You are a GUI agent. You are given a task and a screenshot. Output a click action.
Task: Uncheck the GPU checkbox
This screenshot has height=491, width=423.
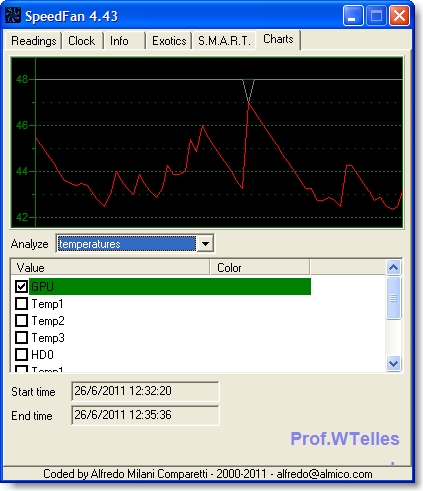pos(22,286)
